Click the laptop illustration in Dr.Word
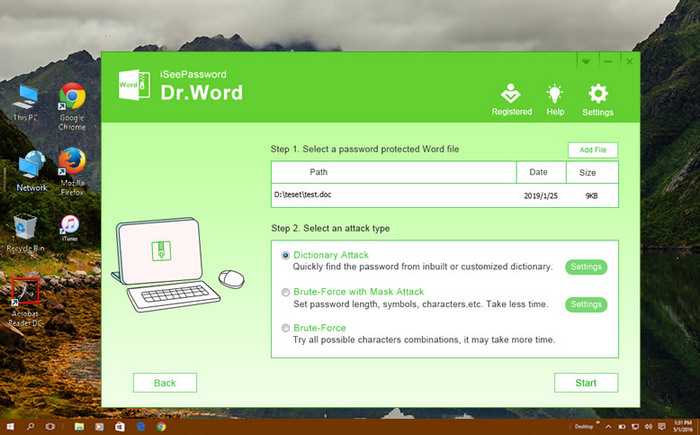 pos(167,264)
